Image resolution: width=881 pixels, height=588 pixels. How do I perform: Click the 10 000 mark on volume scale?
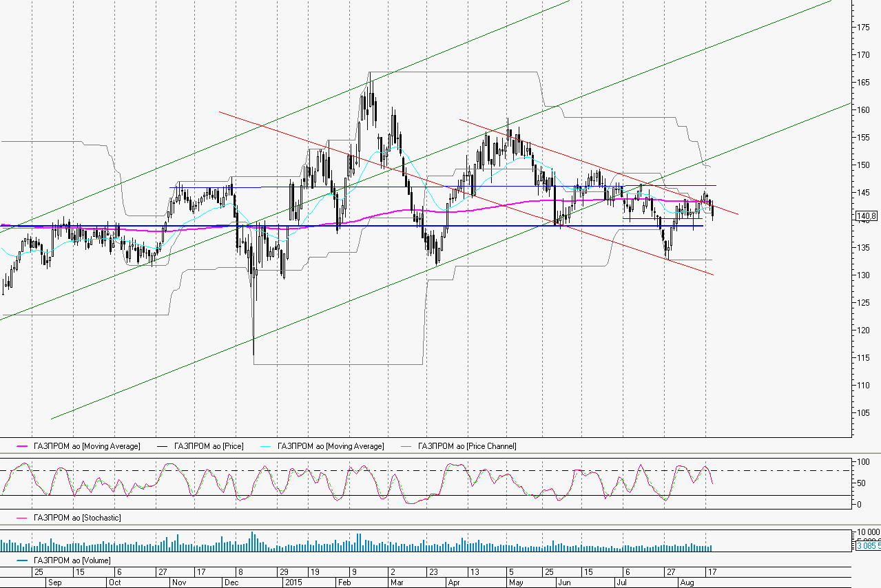(867, 533)
